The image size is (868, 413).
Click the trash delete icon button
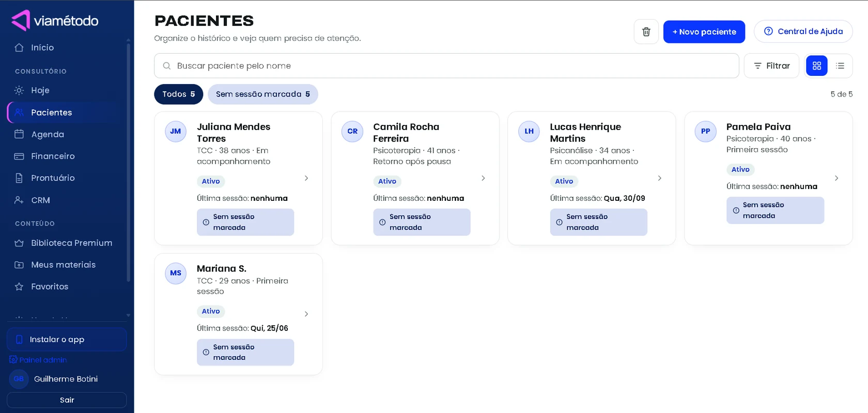point(646,32)
